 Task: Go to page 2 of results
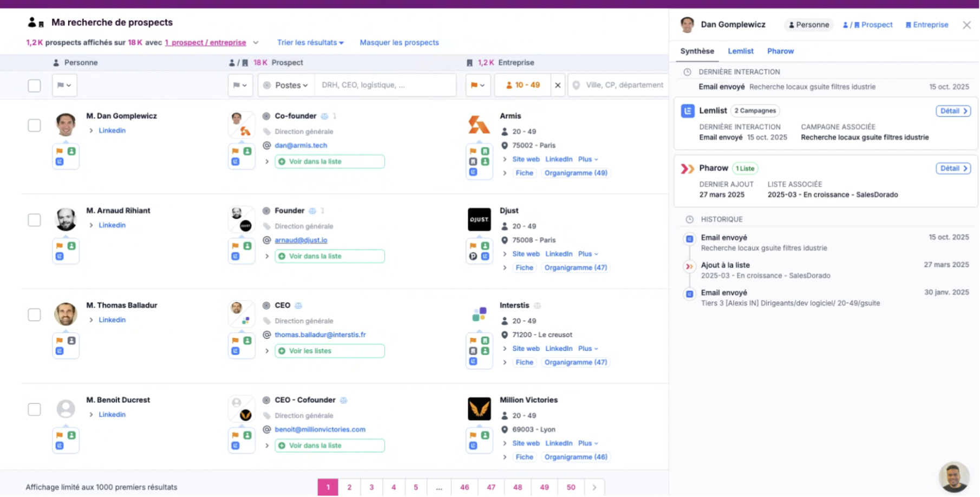[349, 487]
